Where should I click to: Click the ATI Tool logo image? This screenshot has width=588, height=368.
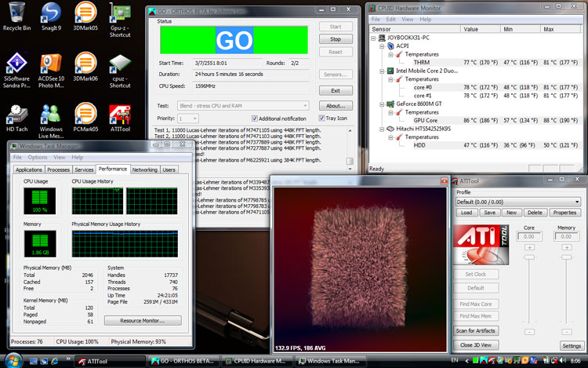point(481,245)
